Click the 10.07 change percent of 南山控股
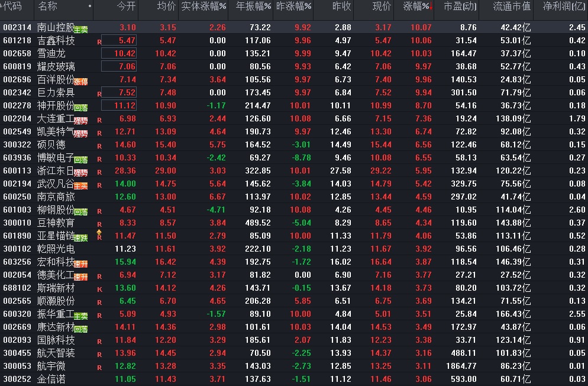 (x=421, y=27)
